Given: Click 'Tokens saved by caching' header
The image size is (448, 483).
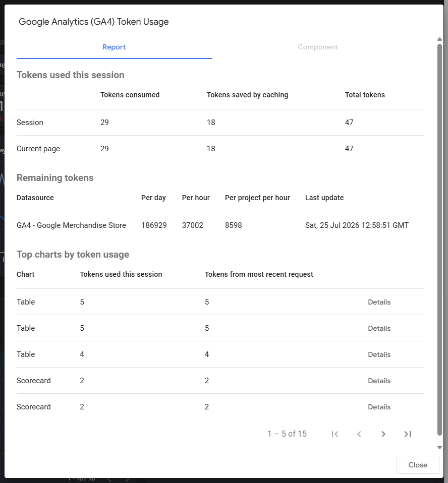Looking at the screenshot, I should click(247, 95).
